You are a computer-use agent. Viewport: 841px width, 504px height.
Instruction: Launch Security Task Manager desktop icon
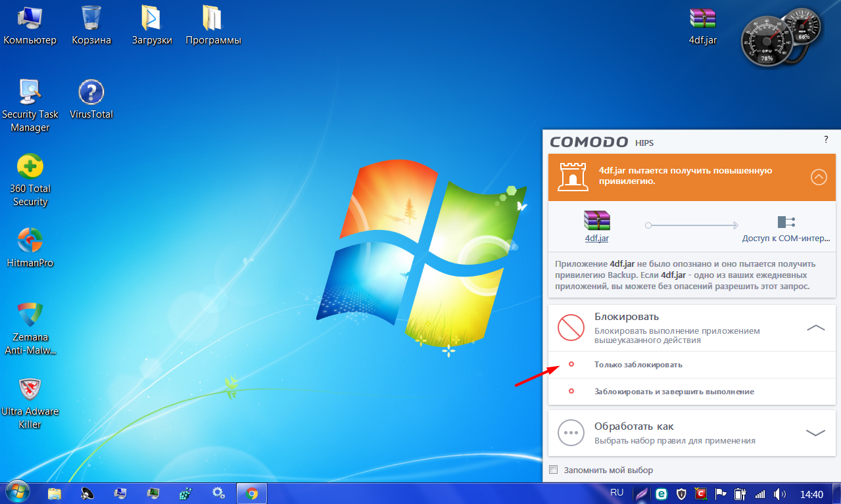tap(30, 93)
